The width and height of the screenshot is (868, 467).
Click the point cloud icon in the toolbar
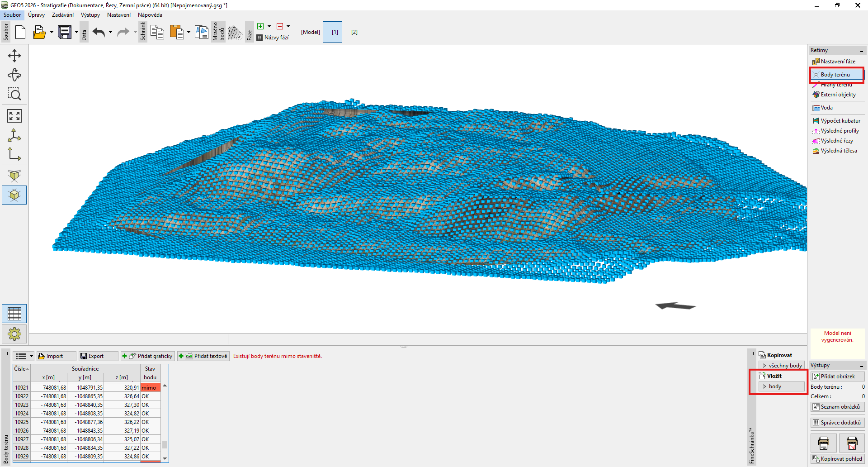click(235, 32)
